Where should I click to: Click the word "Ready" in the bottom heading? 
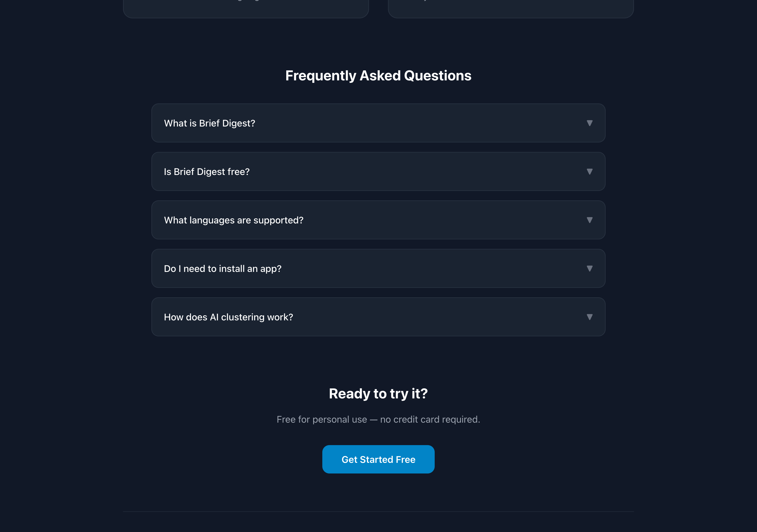click(x=350, y=394)
